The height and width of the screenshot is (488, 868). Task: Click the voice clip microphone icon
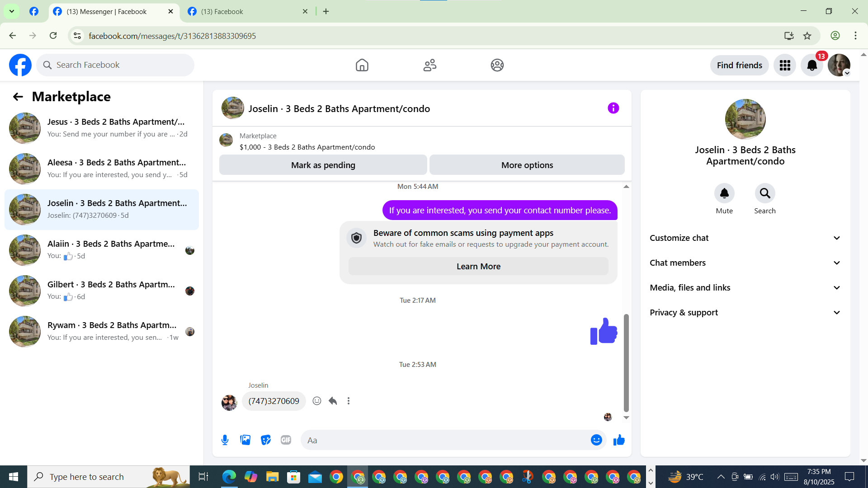coord(225,440)
